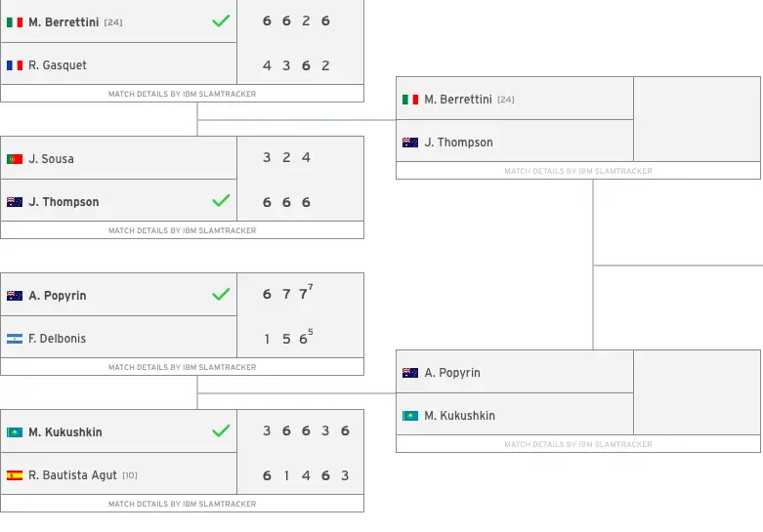Click green checkmark beside M. Kukushkin
This screenshot has height=532, width=763.
coord(221,430)
